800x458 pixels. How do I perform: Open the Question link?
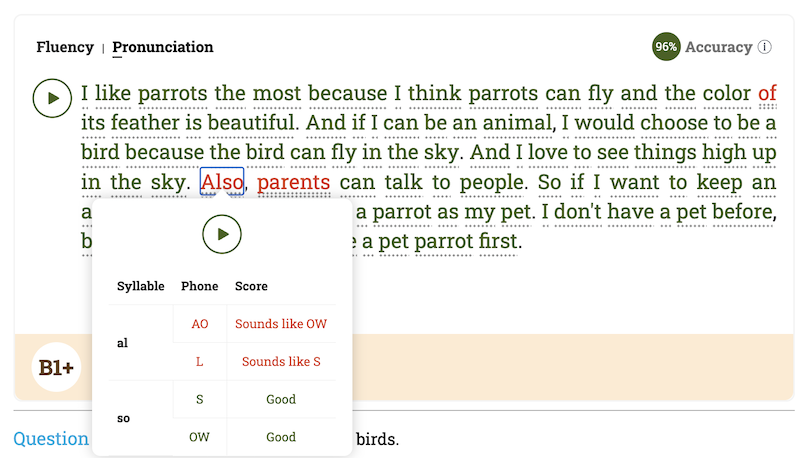[51, 439]
